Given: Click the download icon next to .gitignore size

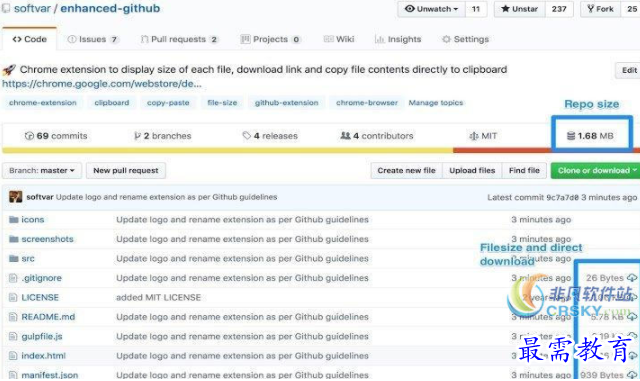Looking at the screenshot, I should [632, 278].
